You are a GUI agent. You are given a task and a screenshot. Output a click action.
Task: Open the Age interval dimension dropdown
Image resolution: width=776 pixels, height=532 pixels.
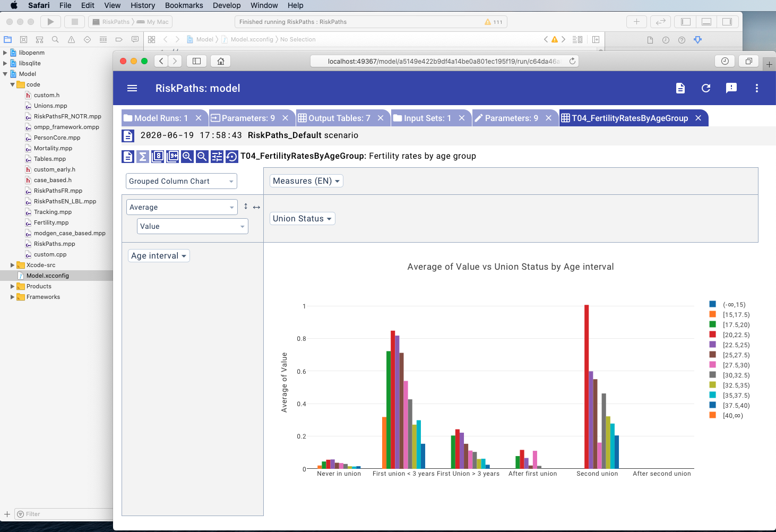pos(159,256)
